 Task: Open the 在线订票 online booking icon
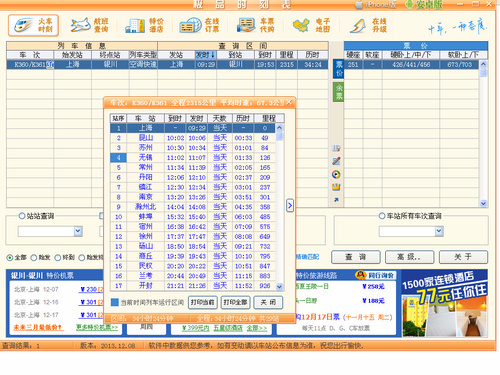pos(200,25)
